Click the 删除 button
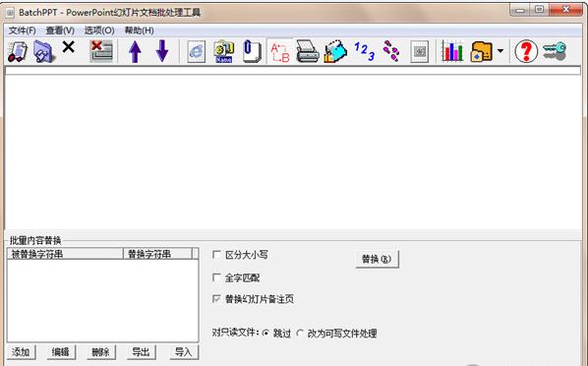The image size is (588, 366). 101,352
